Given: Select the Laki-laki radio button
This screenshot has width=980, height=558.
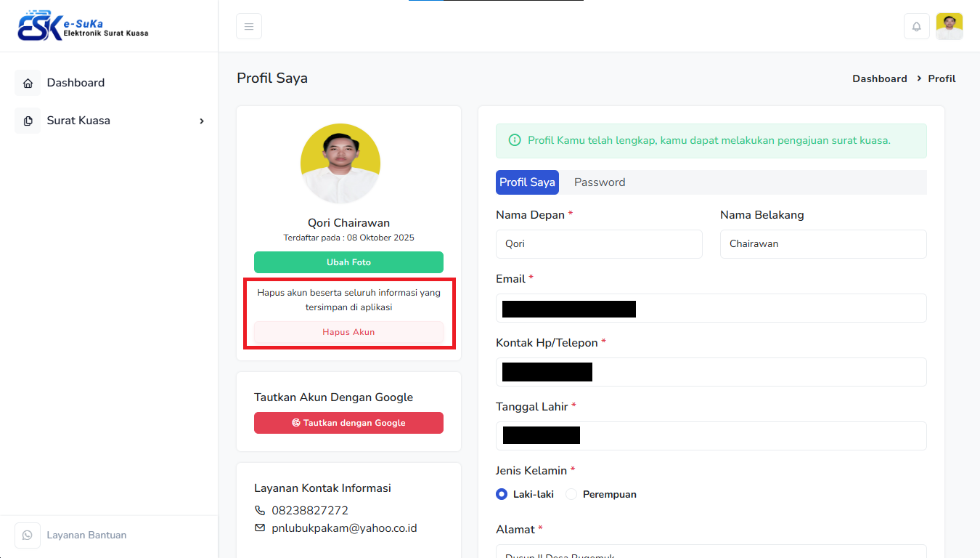Looking at the screenshot, I should pyautogui.click(x=502, y=494).
